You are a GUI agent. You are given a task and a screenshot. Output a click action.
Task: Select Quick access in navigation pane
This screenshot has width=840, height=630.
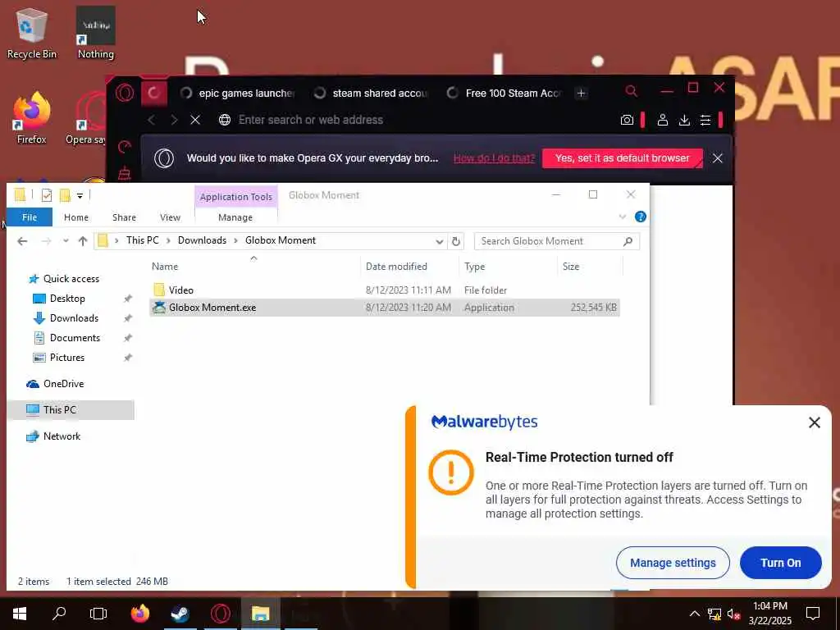[71, 279]
